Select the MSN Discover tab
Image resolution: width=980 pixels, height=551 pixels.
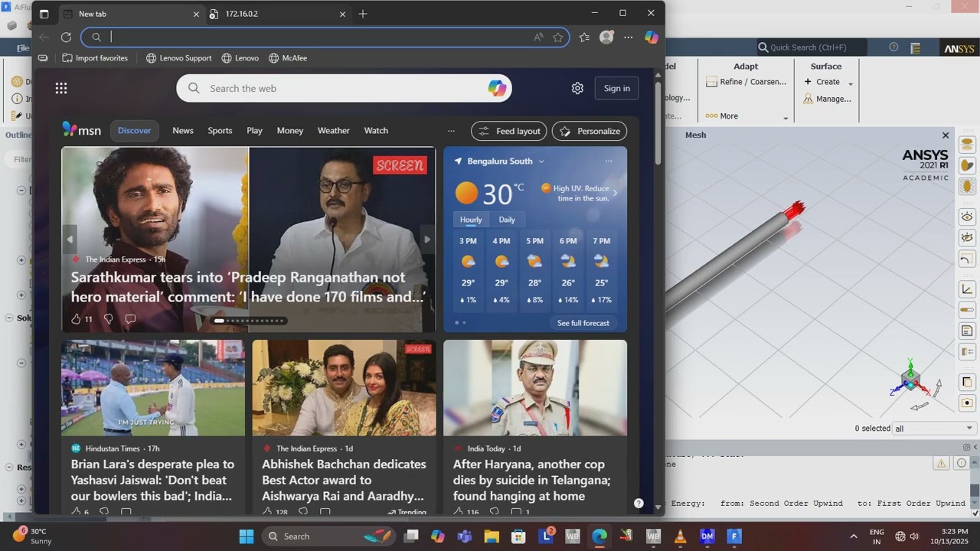[x=135, y=131]
